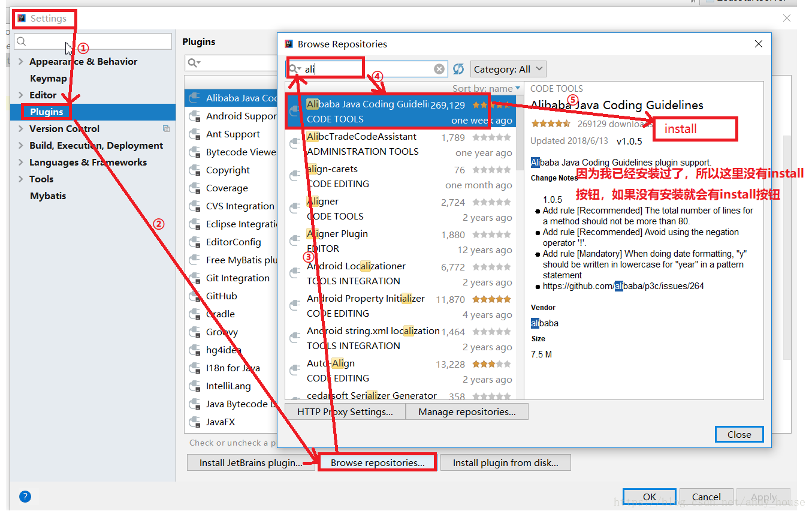
Task: Click the help question mark icon
Action: 25,497
